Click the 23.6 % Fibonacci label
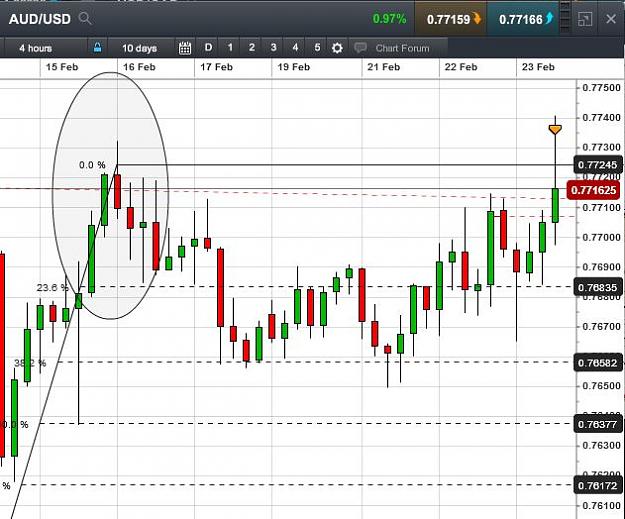 [x=52, y=287]
